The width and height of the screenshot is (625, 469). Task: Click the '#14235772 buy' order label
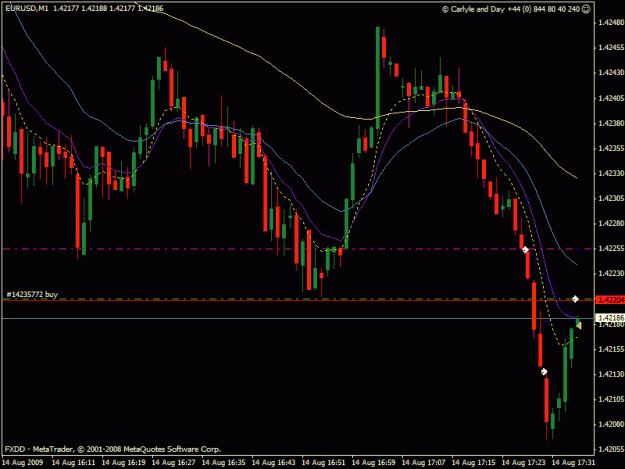coord(32,294)
